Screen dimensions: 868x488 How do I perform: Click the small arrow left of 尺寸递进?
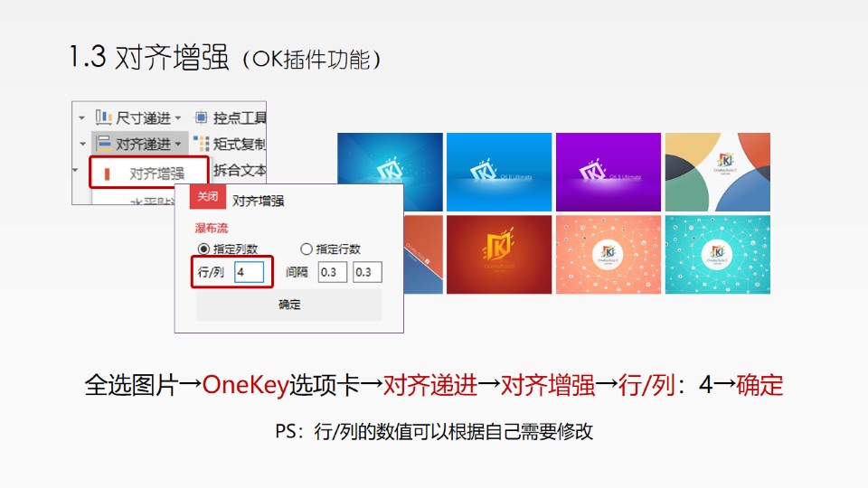coord(81,117)
